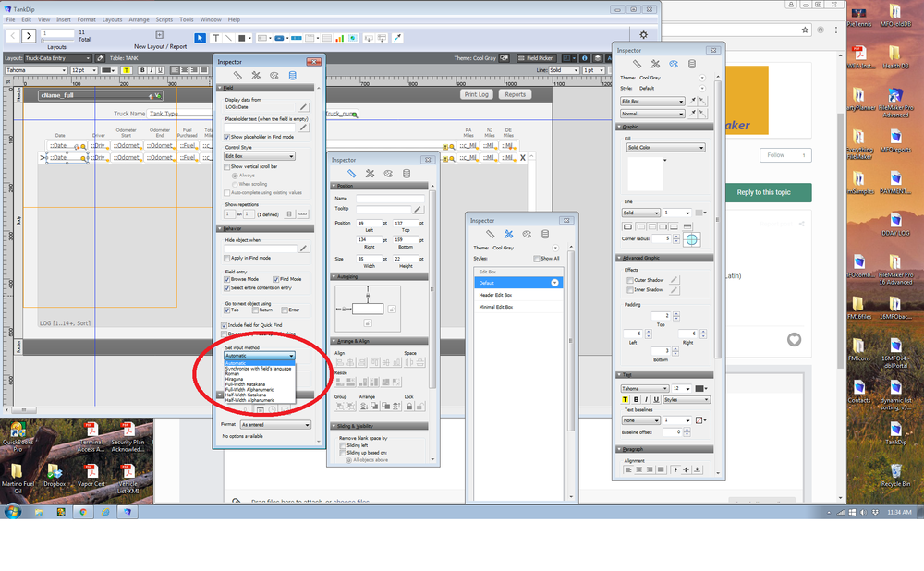Toggle underline in right Inspector Text section
The width and height of the screenshot is (924, 571).
(656, 399)
